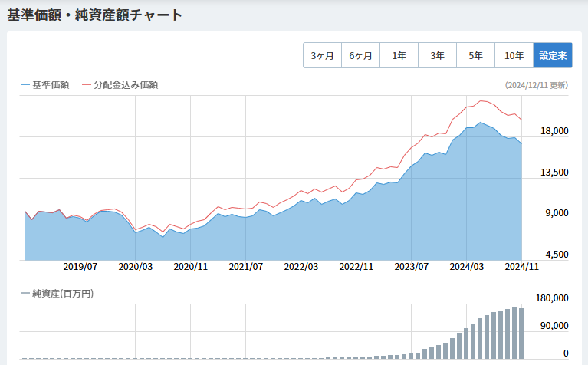Click the 180,000 net asset axis label
Image resolution: width=588 pixels, height=365 pixels.
click(552, 298)
